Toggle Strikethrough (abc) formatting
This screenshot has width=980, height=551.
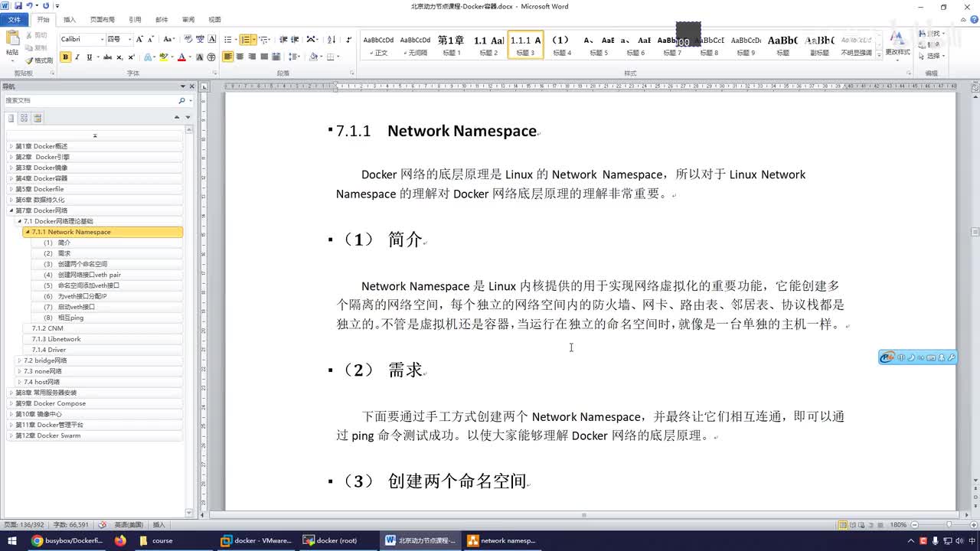click(107, 57)
